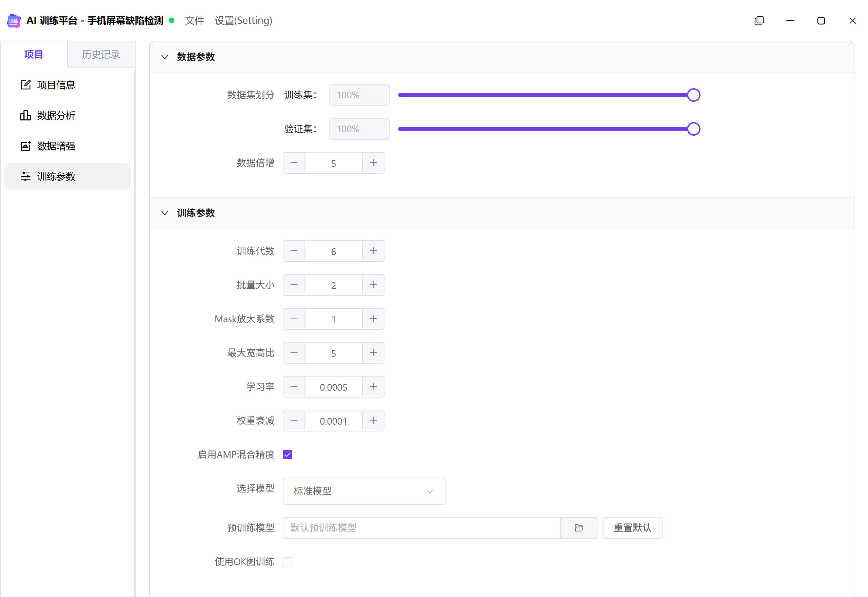
Task: Increase 学习率 with plus button
Action: [373, 387]
